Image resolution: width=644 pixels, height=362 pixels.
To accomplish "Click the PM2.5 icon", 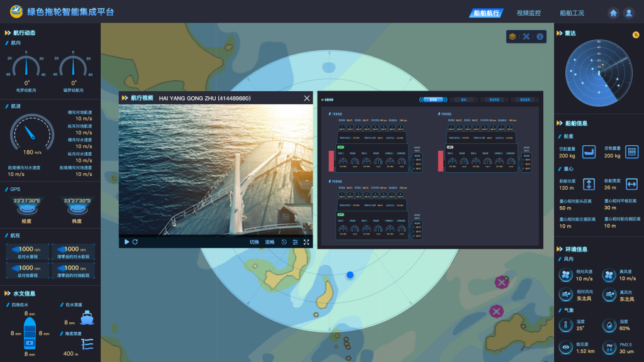I will coord(609,347).
